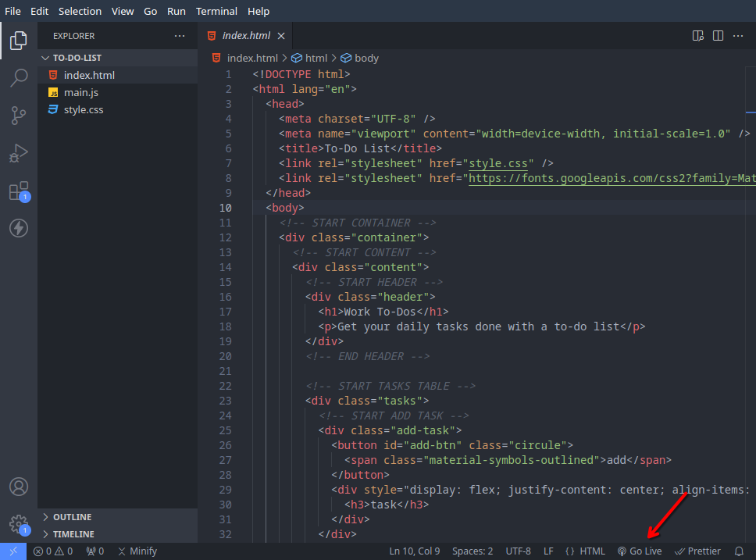Follow the style.css href link

498,163
